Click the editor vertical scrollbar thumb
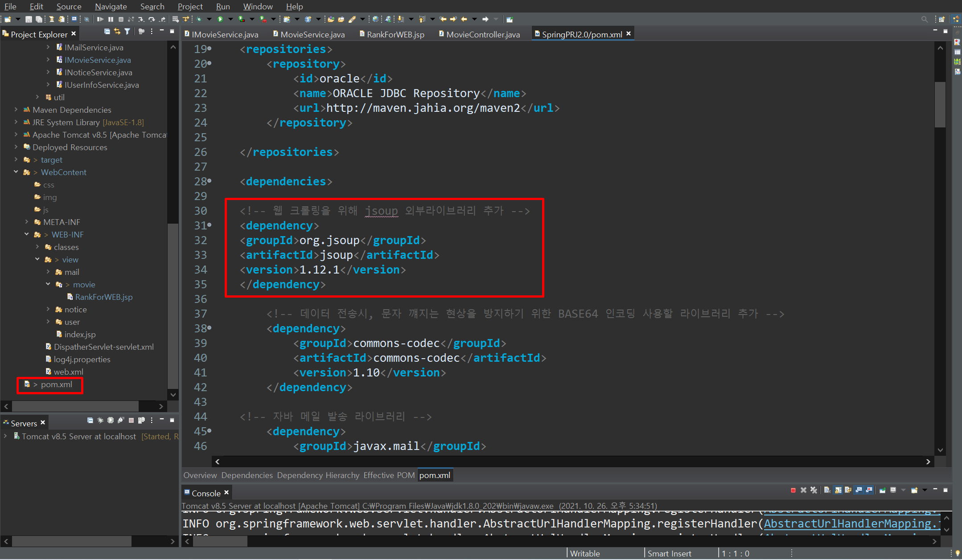 click(940, 105)
